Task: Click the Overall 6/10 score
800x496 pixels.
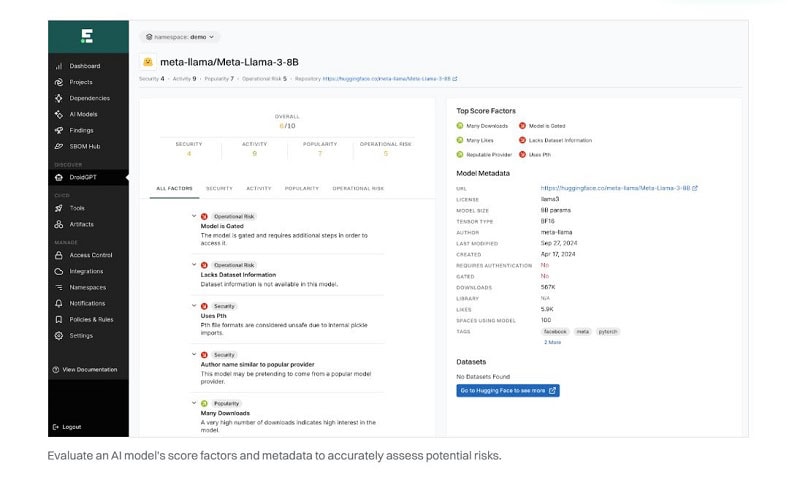Action: (287, 126)
